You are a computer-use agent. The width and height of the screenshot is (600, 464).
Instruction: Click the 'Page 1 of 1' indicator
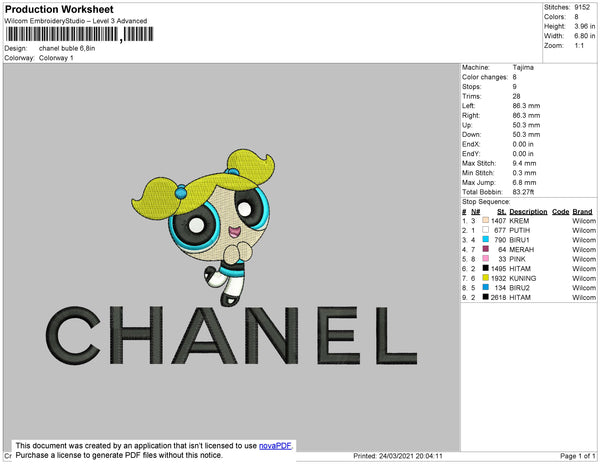coord(578,456)
